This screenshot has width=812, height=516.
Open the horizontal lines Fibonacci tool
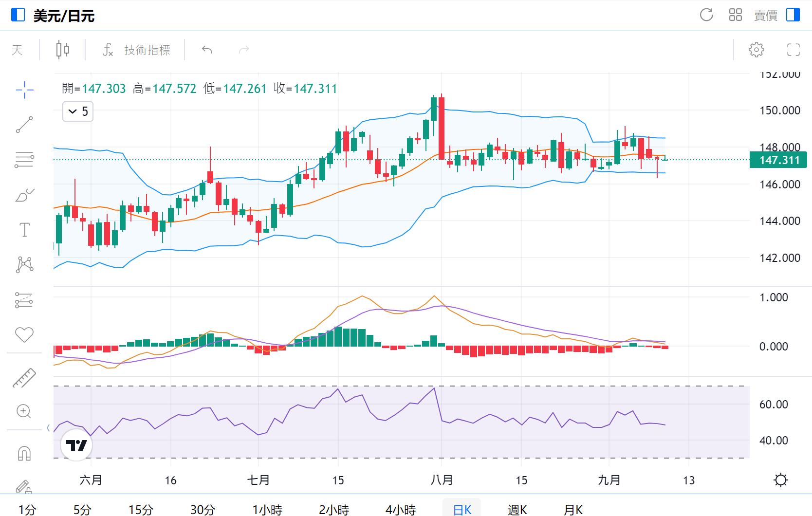click(24, 160)
